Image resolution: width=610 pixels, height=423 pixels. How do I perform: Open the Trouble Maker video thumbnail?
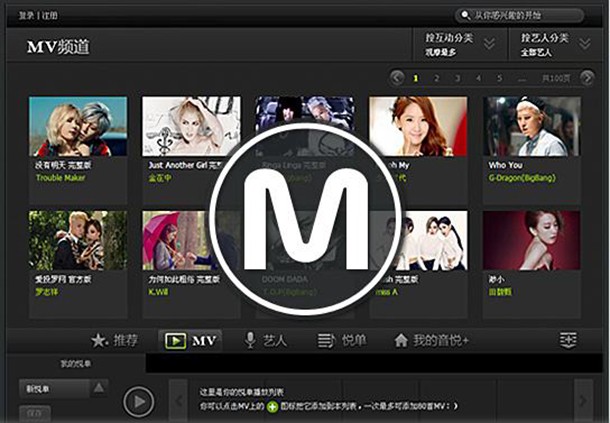click(78, 126)
